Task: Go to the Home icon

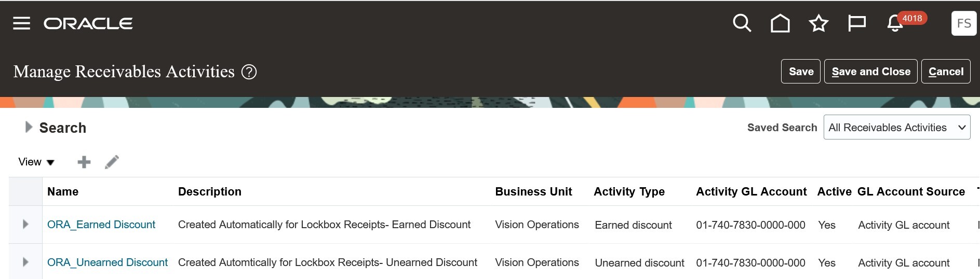Action: click(x=780, y=23)
